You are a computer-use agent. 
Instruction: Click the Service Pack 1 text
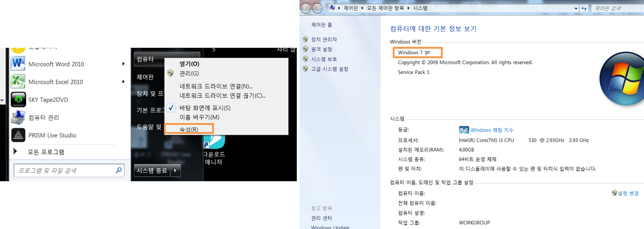(x=413, y=72)
